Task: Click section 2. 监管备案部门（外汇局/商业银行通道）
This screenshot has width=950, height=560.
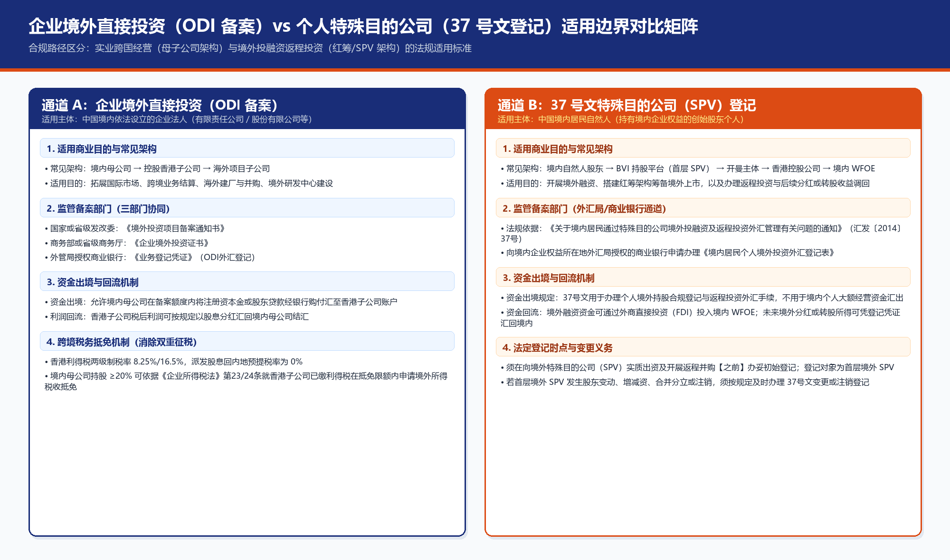Action: click(x=703, y=208)
